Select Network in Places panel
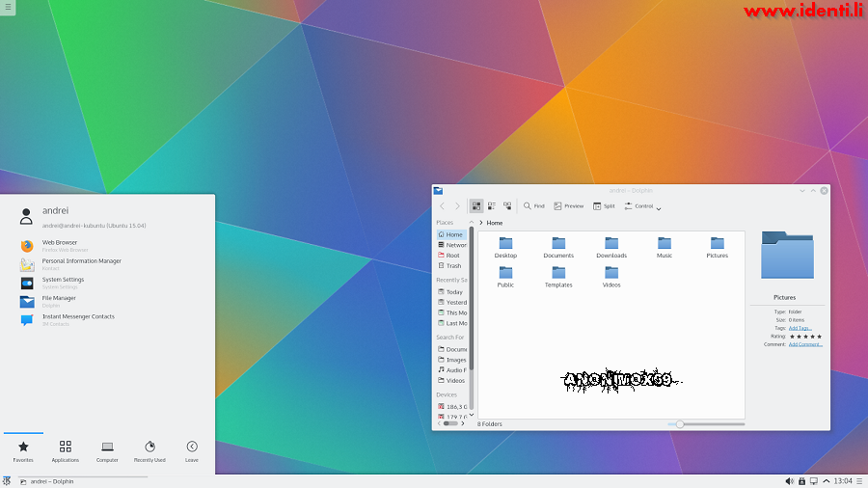The image size is (868, 488). coord(451,245)
